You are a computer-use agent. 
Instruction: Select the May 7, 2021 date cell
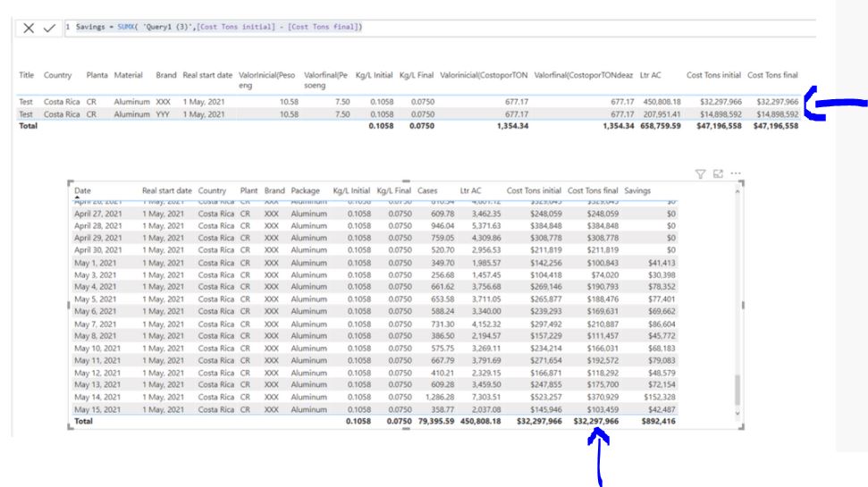[x=96, y=324]
